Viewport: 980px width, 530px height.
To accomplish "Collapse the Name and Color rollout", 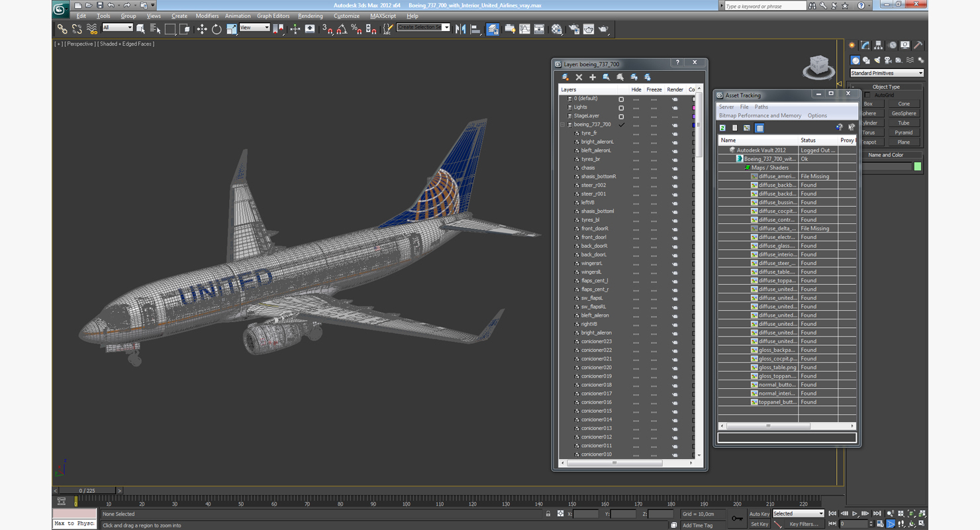I will pos(886,155).
